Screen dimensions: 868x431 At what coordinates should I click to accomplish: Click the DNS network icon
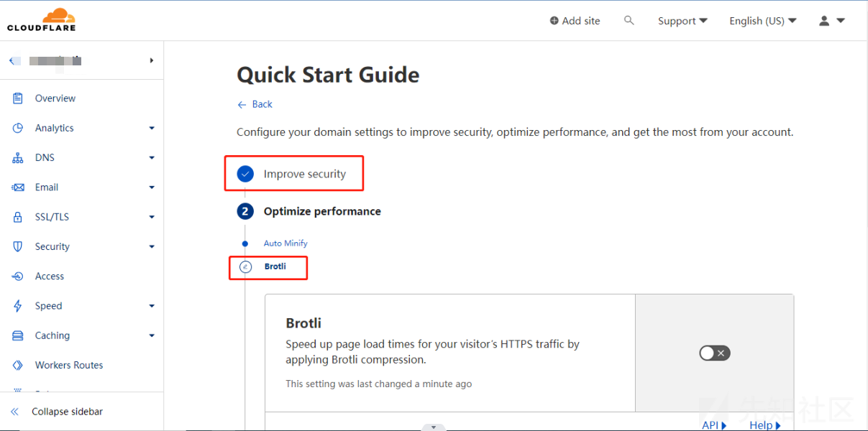pos(18,158)
